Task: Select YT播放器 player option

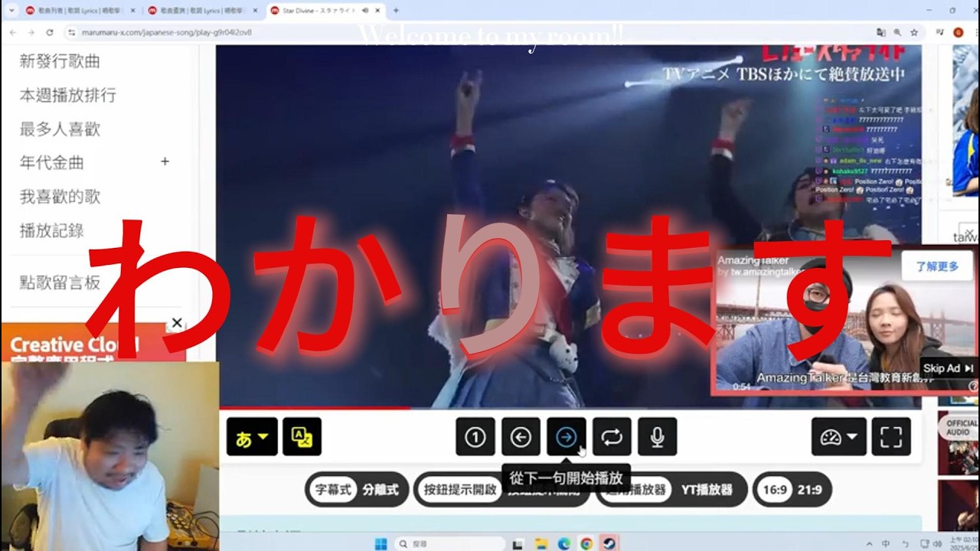Action: 707,490
